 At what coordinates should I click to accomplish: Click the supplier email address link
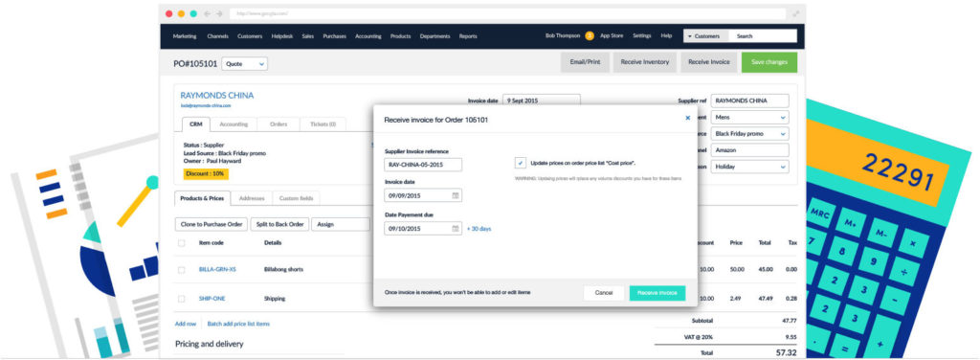[206, 106]
